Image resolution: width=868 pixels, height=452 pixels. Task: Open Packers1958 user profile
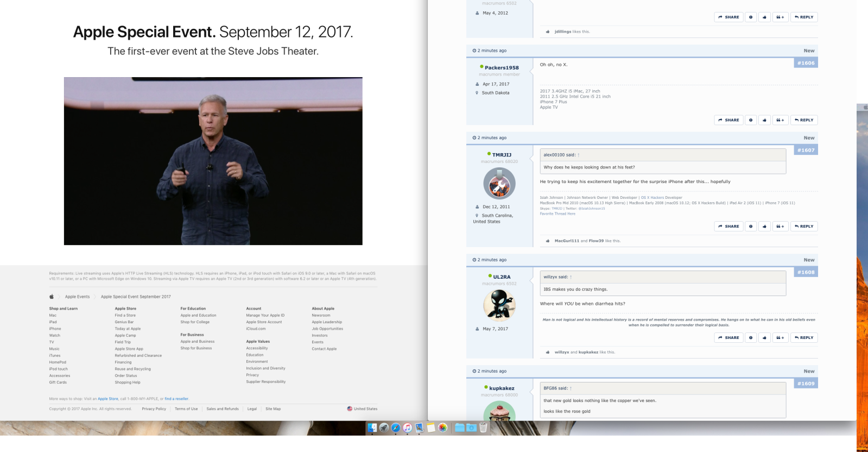click(502, 68)
